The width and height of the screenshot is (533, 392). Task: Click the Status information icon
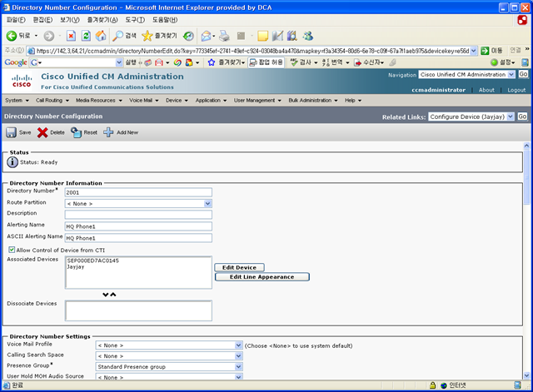[12, 162]
